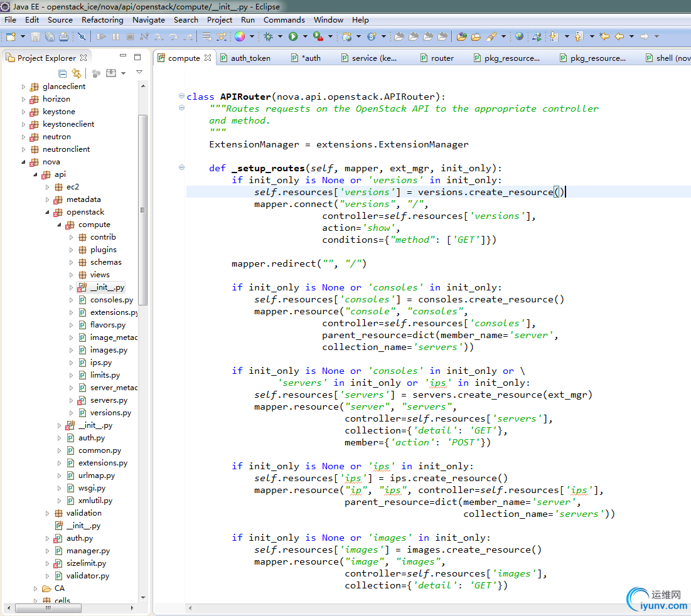Select the keystoneclient project
The width and height of the screenshot is (691, 616).
[x=68, y=124]
